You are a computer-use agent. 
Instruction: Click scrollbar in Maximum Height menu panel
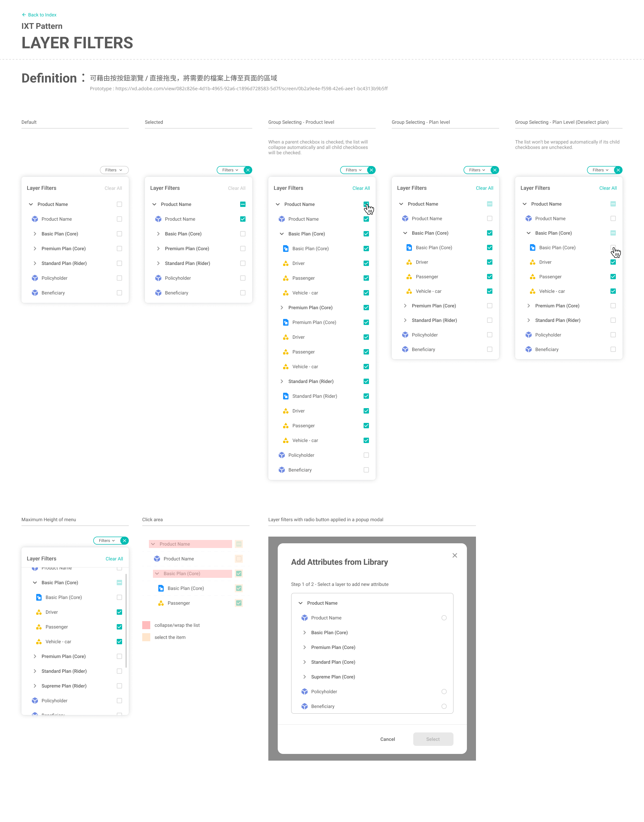click(x=126, y=621)
